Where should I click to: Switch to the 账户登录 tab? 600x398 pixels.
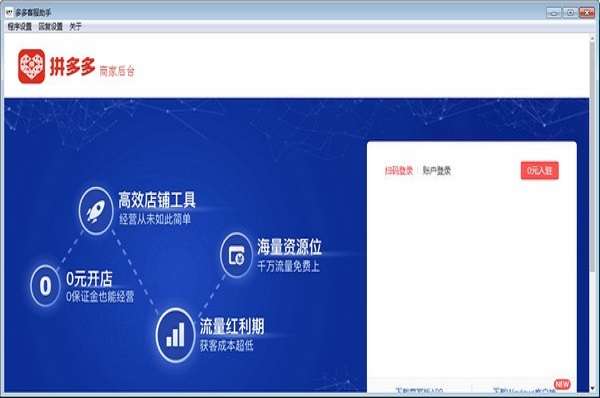(x=437, y=171)
